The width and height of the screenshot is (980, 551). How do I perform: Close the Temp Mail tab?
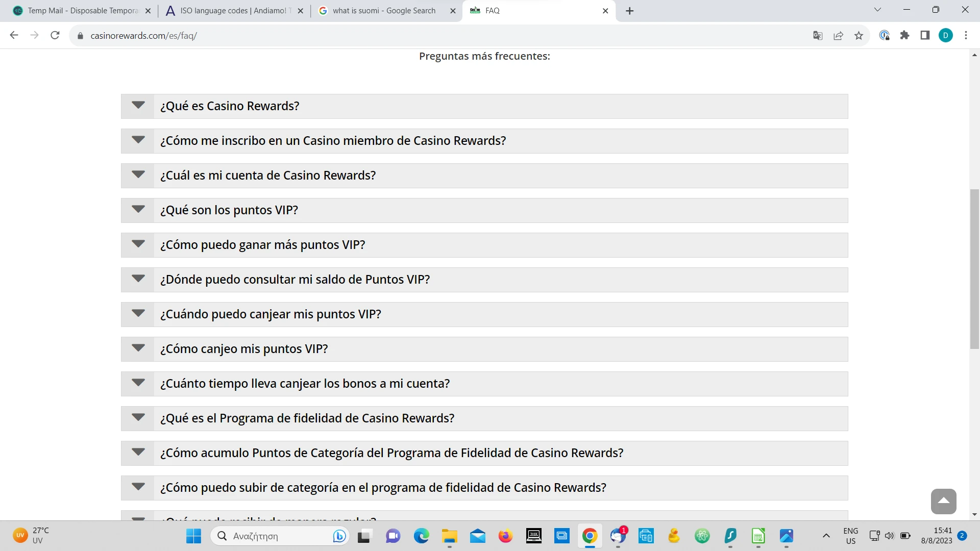[148, 11]
